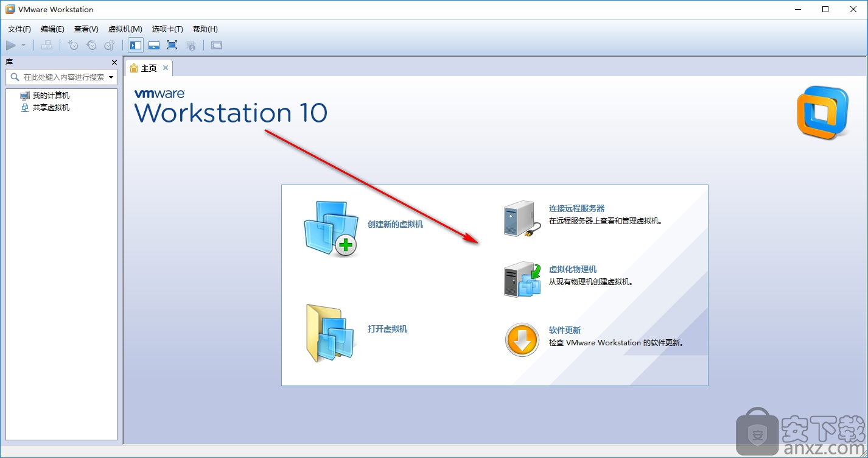
Task: Click the orange software update icon
Action: click(x=522, y=340)
